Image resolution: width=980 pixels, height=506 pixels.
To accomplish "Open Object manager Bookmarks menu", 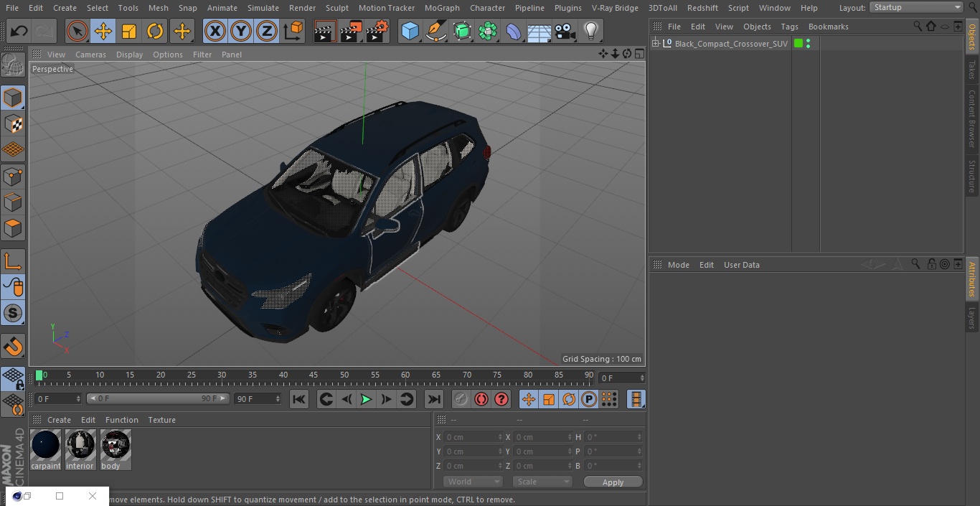I will point(828,27).
